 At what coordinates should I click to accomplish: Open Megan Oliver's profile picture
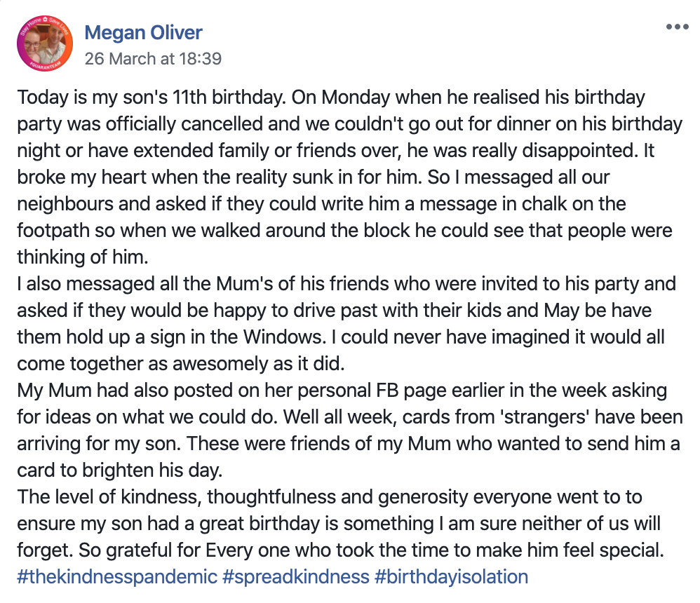(x=45, y=43)
